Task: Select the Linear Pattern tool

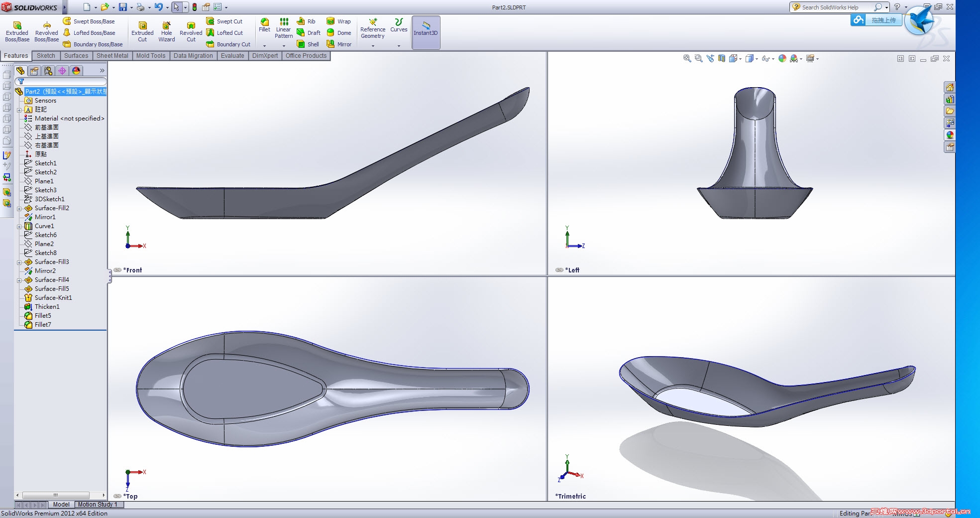Action: (284, 28)
